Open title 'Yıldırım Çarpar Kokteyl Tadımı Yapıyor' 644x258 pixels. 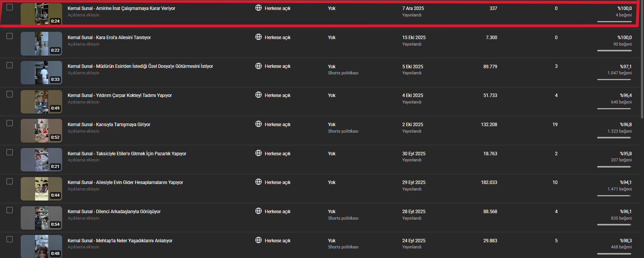point(120,95)
